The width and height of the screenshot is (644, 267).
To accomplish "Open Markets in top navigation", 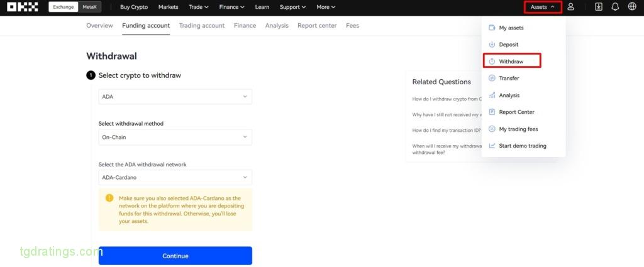I will point(169,7).
